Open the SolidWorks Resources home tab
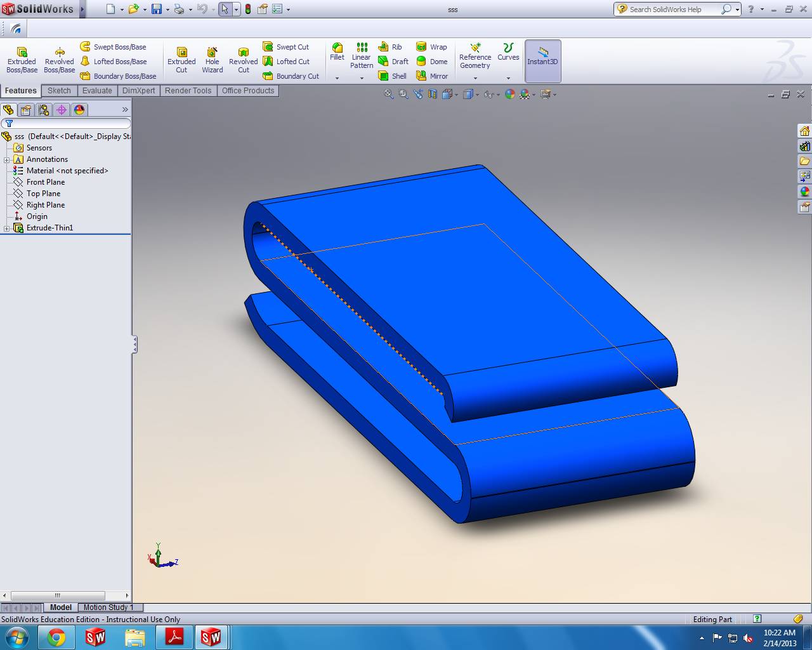The image size is (812, 650). pyautogui.click(x=804, y=131)
